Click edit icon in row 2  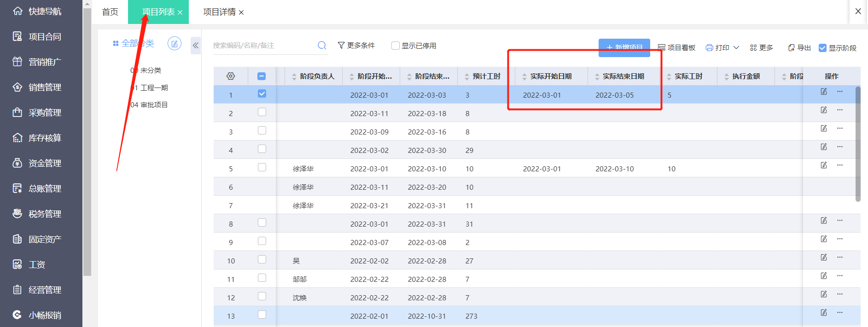point(824,110)
